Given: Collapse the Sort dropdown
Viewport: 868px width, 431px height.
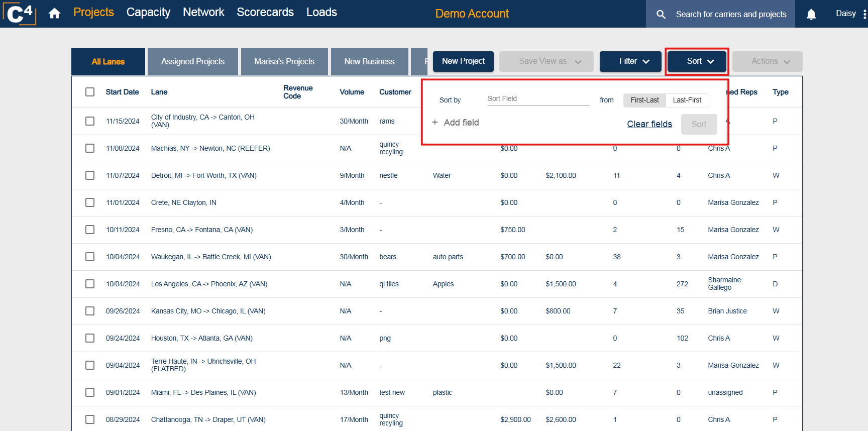Looking at the screenshot, I should coord(697,61).
